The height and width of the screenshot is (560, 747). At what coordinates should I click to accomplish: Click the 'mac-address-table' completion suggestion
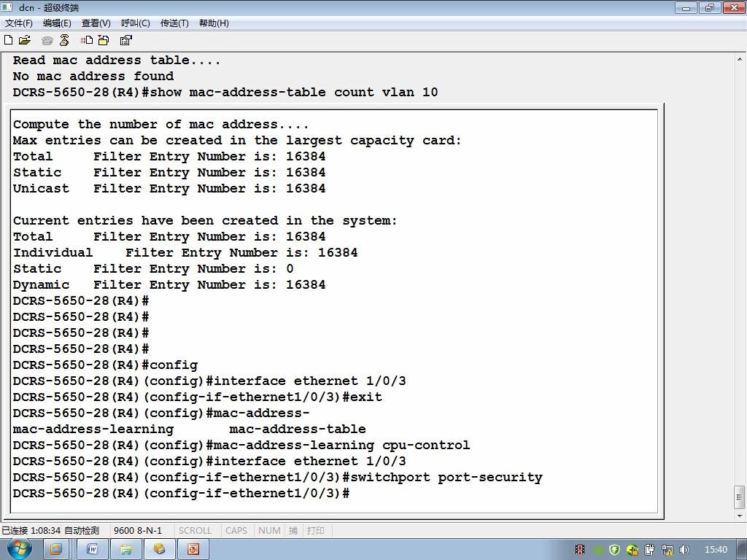coord(298,429)
